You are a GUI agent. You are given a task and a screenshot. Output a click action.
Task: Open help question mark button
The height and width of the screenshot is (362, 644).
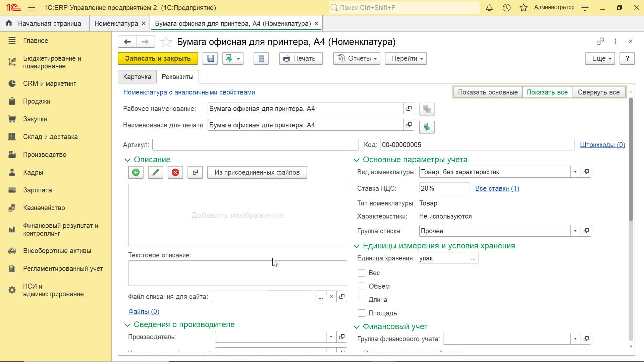[x=627, y=59]
